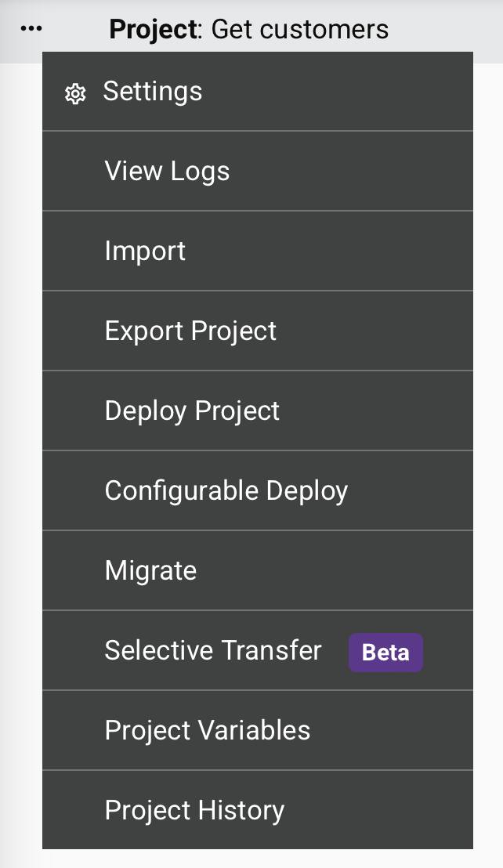503x868 pixels.
Task: Click the Settings gear icon
Action: tap(74, 94)
